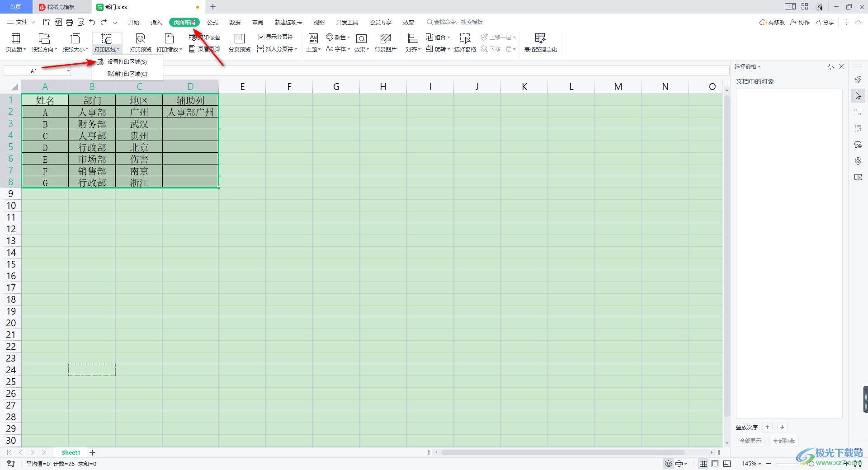The width and height of the screenshot is (868, 470).
Task: Choose 设置打印区域(S) from the menu
Action: [127, 61]
